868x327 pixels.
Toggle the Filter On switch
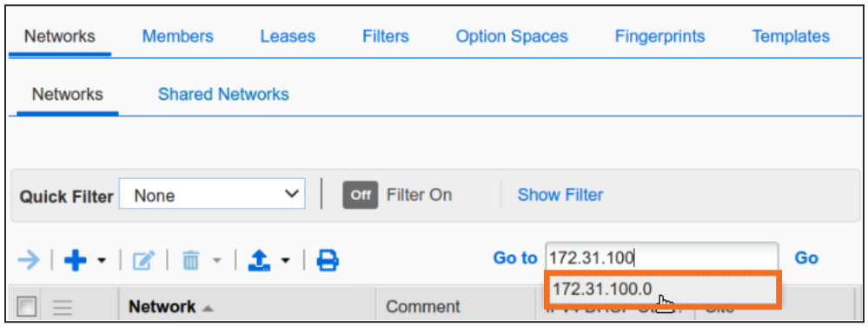point(361,195)
